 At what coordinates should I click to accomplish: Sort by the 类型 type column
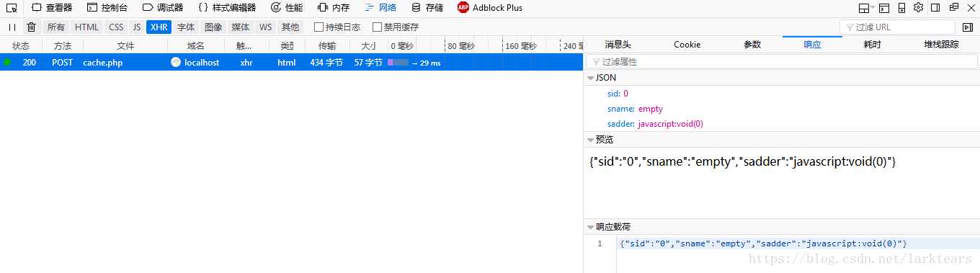pyautogui.click(x=287, y=45)
